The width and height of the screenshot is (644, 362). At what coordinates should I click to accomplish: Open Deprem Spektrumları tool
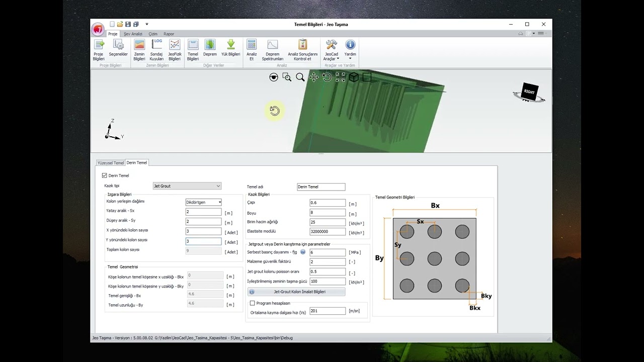273,50
